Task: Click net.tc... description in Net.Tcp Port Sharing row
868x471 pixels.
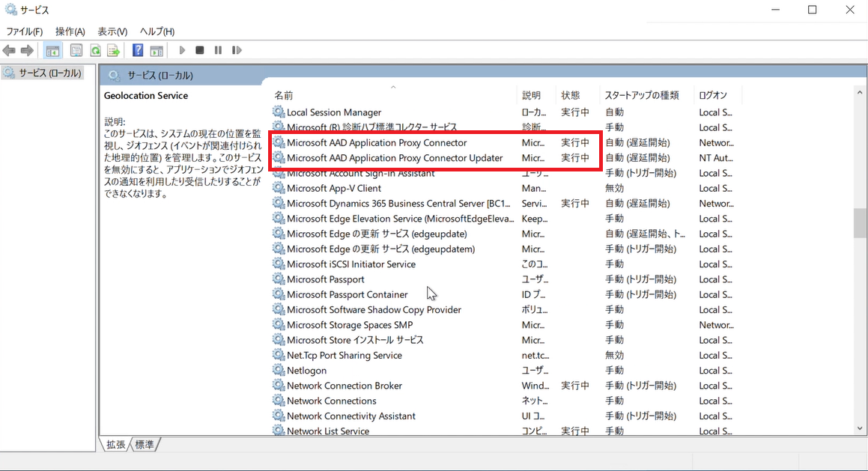Action: (x=535, y=356)
